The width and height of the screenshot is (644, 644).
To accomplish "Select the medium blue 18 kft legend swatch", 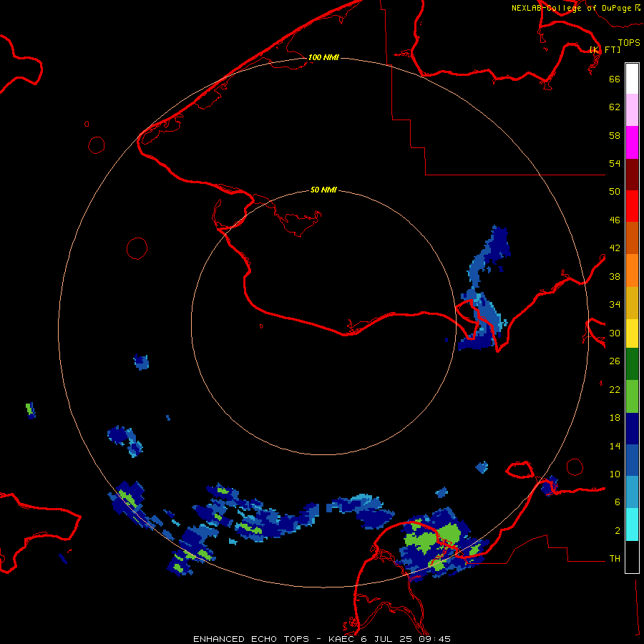I will (x=632, y=460).
